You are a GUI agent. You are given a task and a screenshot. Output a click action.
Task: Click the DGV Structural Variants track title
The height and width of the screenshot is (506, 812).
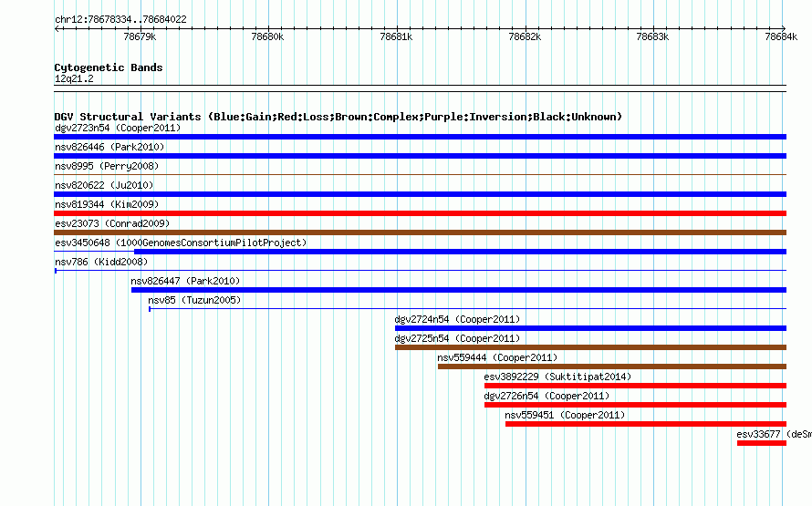click(x=338, y=117)
